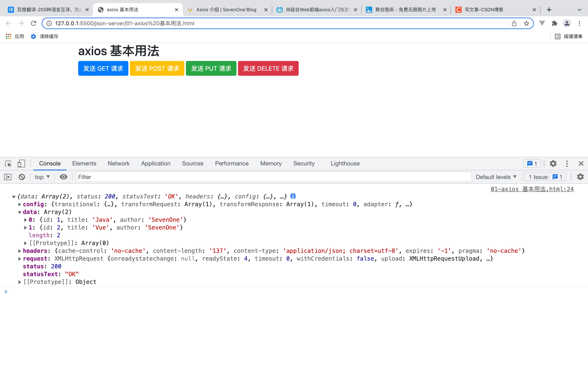Open the top context dropdown
Screen dimensions: 588x367
[42, 177]
